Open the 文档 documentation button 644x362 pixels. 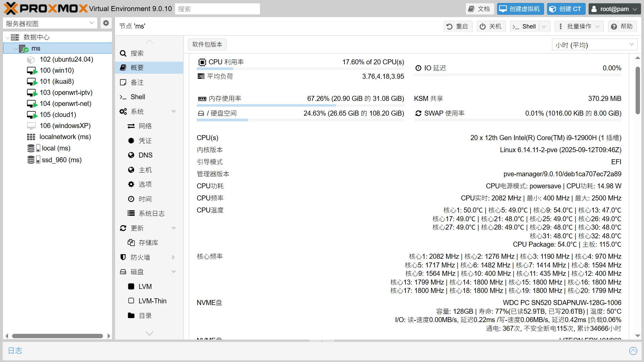(479, 9)
